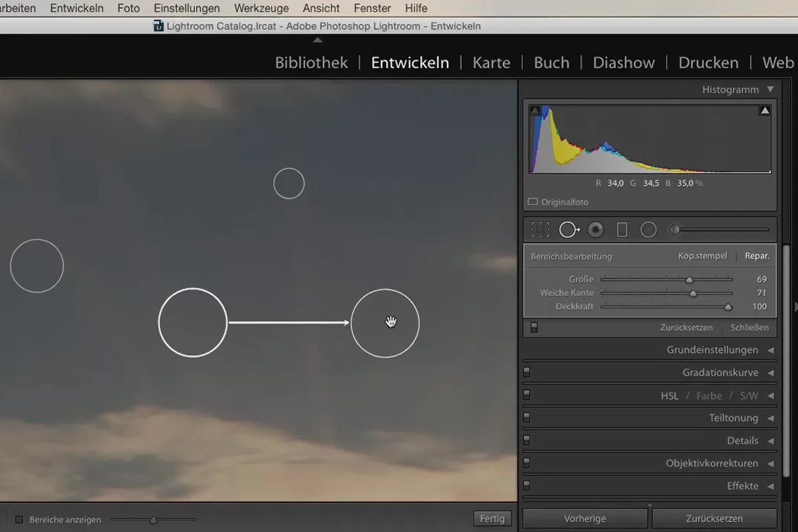Toggle the Effekte panel switch
The image size is (798, 532).
[x=527, y=485]
